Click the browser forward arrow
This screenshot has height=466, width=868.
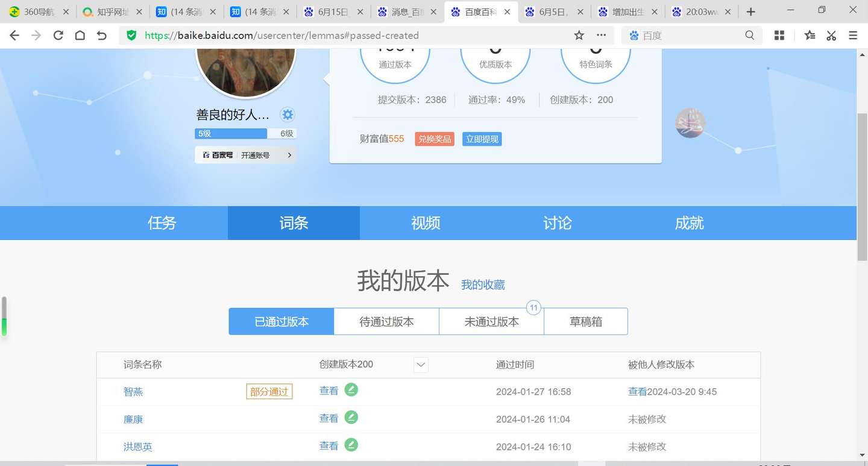coord(36,36)
